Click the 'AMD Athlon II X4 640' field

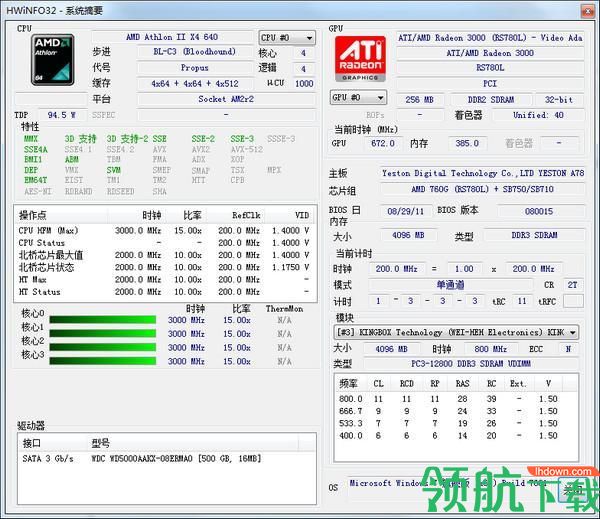(172, 37)
